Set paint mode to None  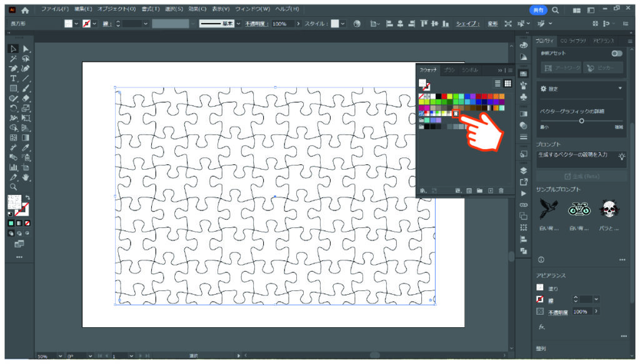[x=27, y=223]
